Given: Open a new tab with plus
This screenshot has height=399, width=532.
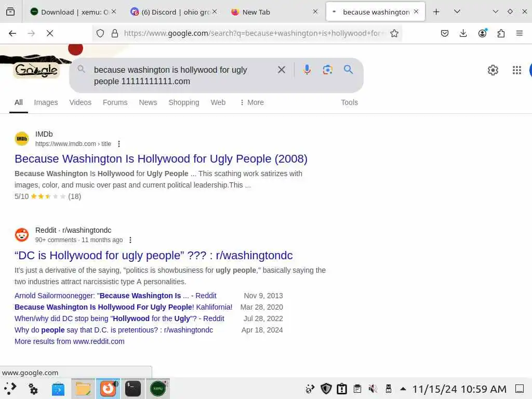Looking at the screenshot, I should 436,12.
